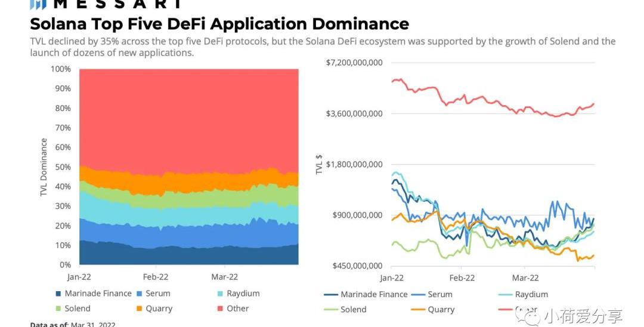644x327 pixels.
Task: Click the 70% axis label
Action: point(63,128)
